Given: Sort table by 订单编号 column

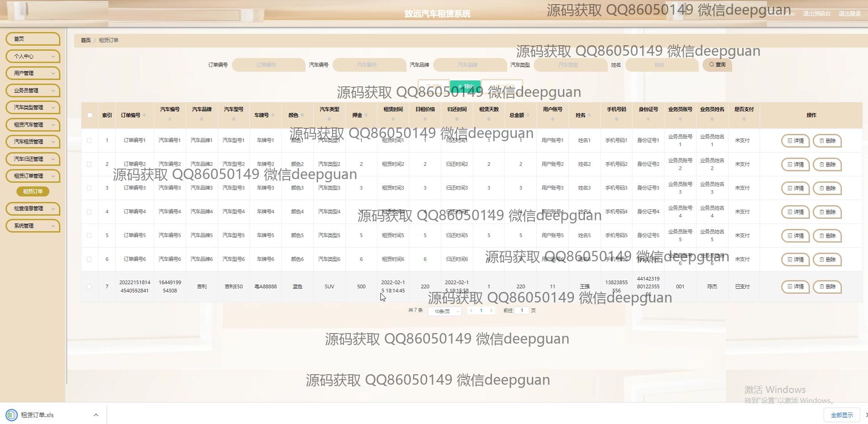Looking at the screenshot, I should point(145,115).
